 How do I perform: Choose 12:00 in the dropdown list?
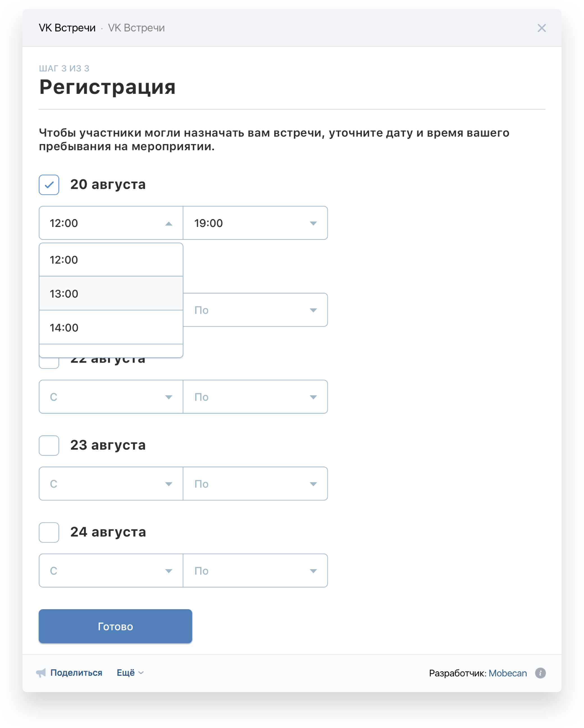click(111, 260)
